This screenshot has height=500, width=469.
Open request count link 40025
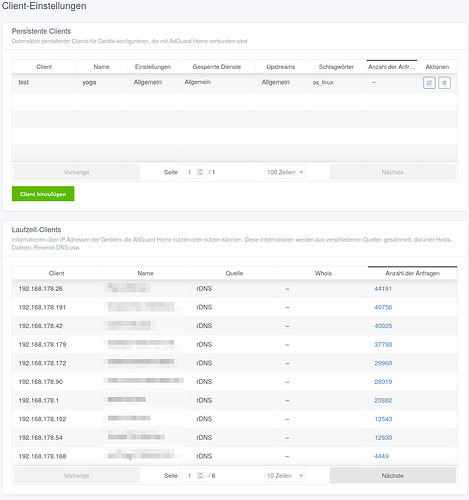[x=383, y=326]
